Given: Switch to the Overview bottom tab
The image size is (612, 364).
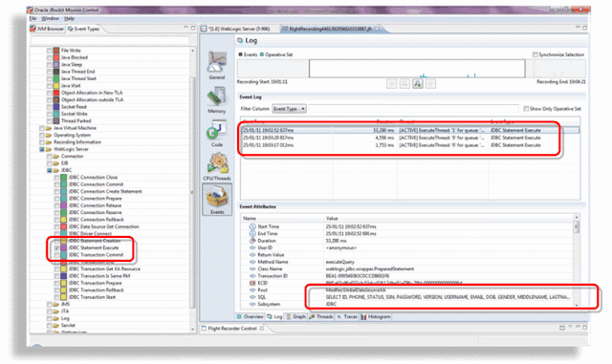Looking at the screenshot, I should pos(251,316).
